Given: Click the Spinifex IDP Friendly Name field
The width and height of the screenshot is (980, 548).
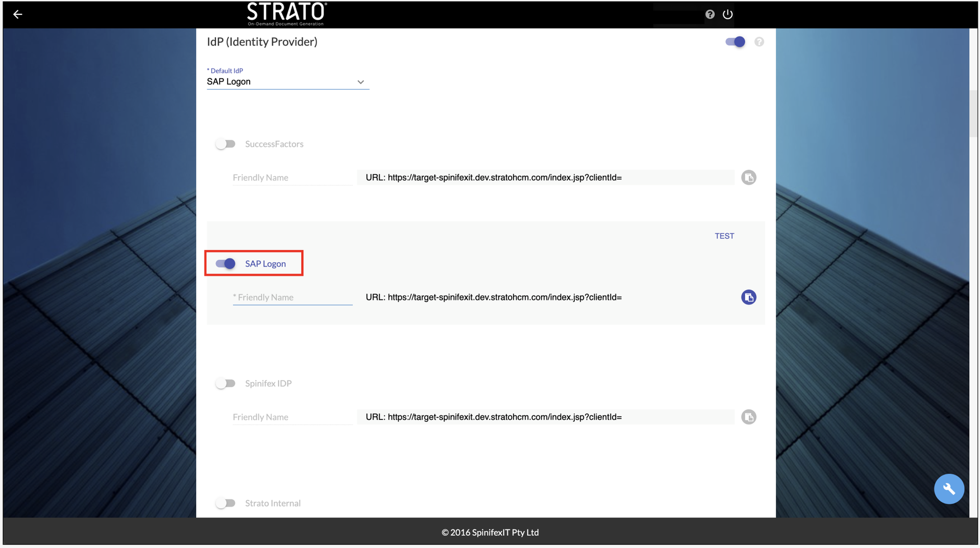Looking at the screenshot, I should pyautogui.click(x=292, y=417).
